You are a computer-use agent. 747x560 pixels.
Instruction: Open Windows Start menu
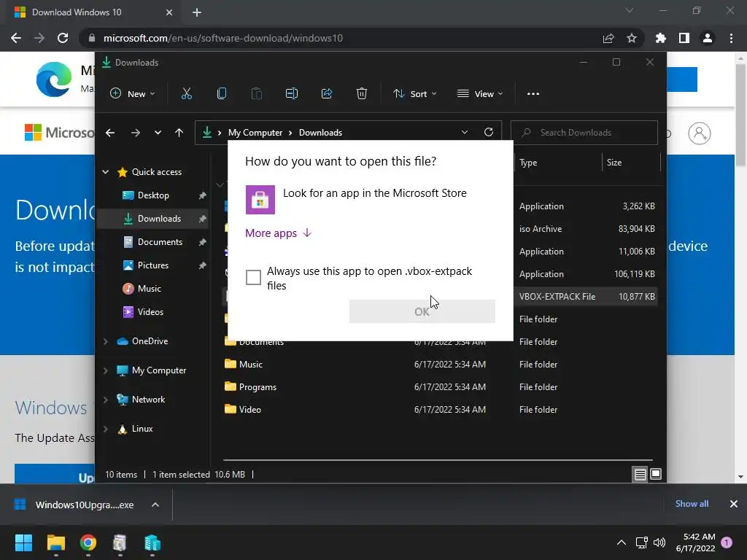[23, 542]
